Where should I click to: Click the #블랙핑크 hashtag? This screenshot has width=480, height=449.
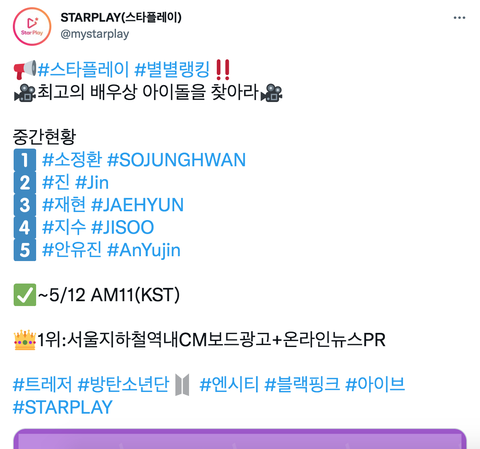point(302,384)
